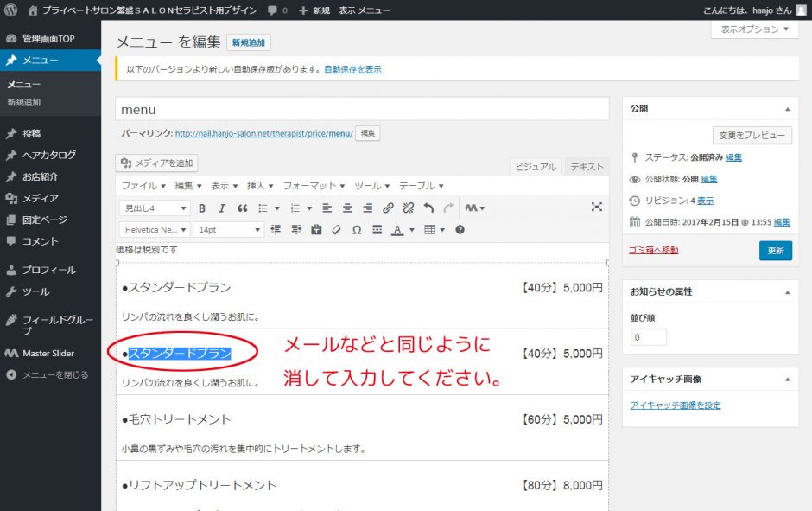
Task: Insert a special character with omega icon
Action: 357,230
